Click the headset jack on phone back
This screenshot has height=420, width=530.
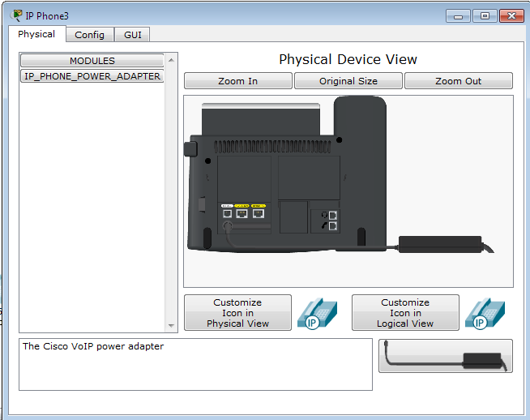point(332,215)
